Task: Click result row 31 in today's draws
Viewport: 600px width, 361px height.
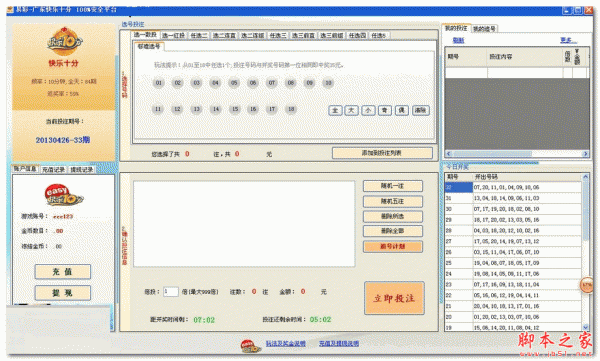Action: coord(513,198)
